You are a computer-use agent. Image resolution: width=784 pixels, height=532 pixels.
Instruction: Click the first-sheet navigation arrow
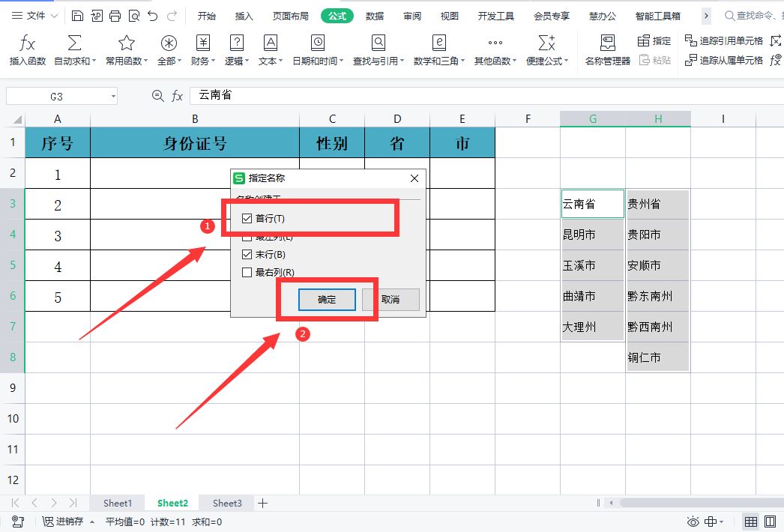tap(15, 503)
